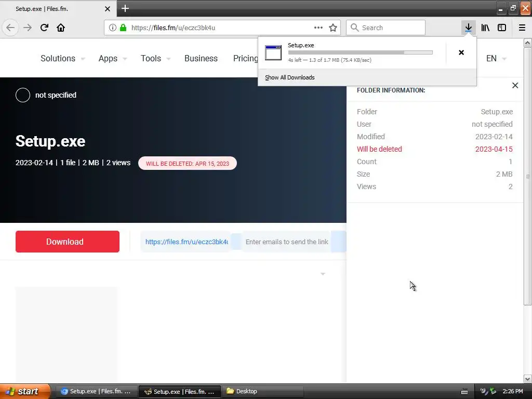Click the user avatar circle icon
The image size is (532, 399).
tap(23, 95)
